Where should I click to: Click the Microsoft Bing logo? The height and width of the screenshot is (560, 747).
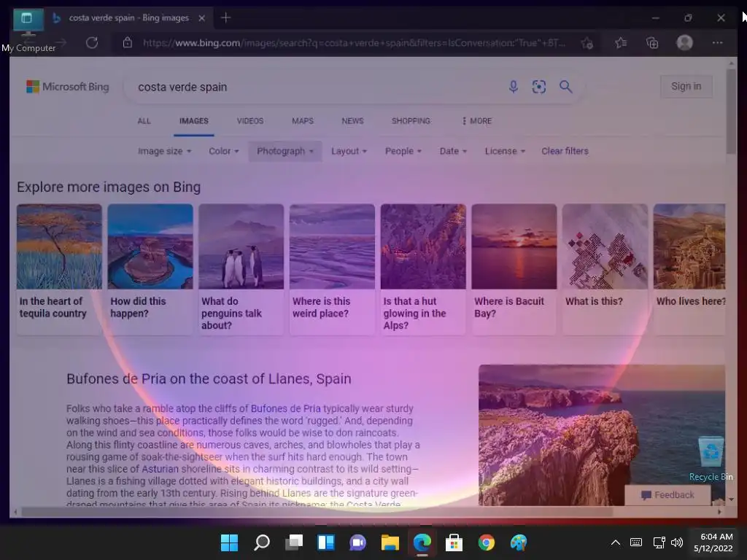click(68, 87)
